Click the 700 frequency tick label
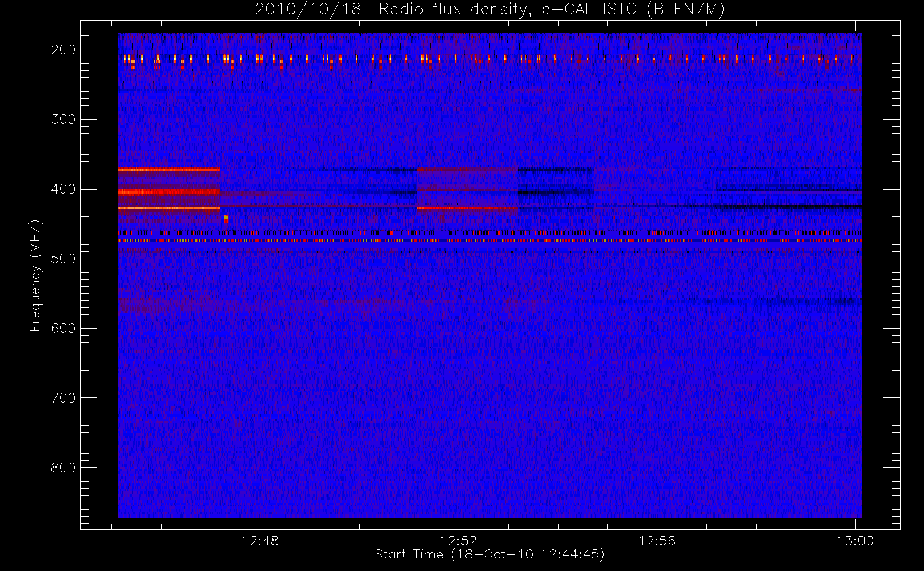 (x=63, y=398)
